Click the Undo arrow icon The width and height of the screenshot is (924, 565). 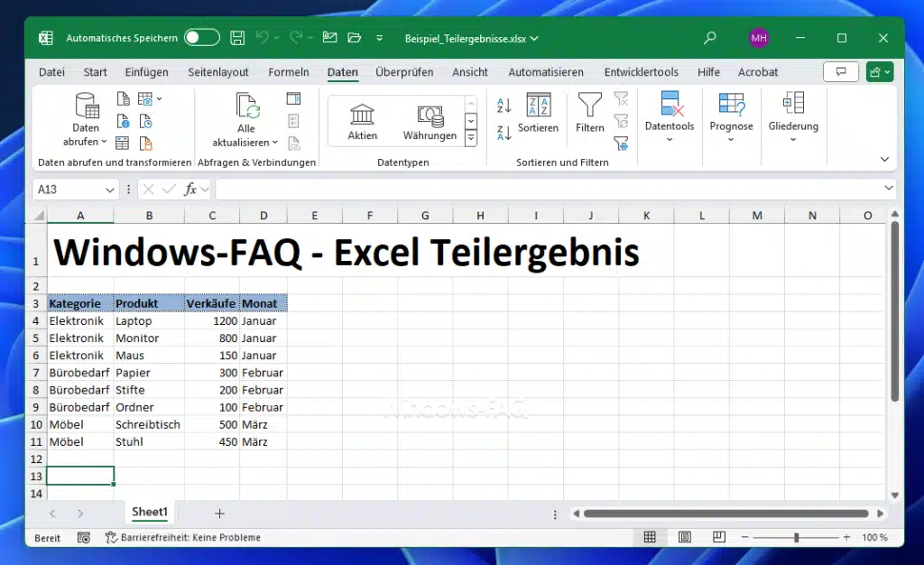[x=263, y=38]
